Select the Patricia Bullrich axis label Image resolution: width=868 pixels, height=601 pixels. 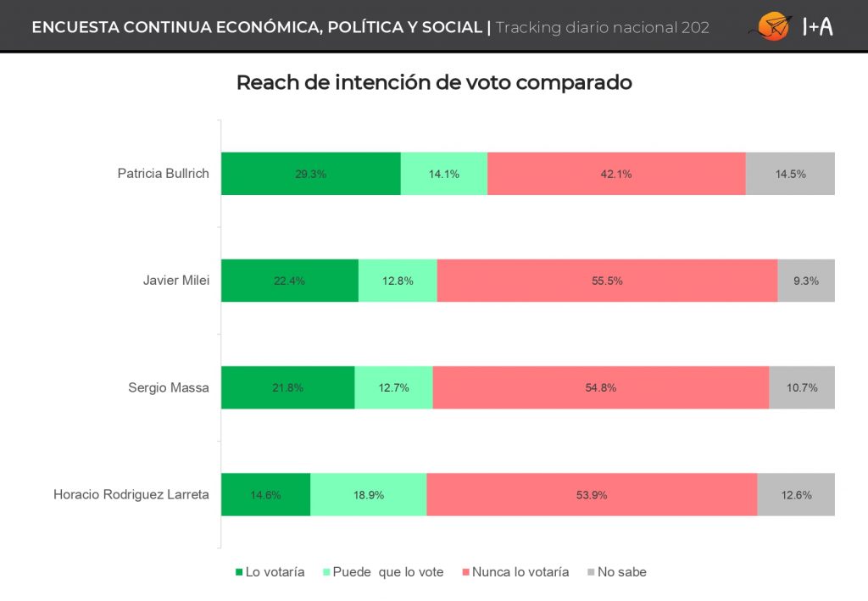coord(163,174)
